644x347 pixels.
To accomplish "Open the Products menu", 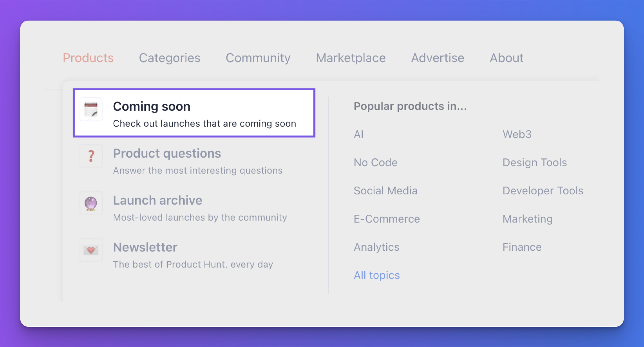I will 88,58.
